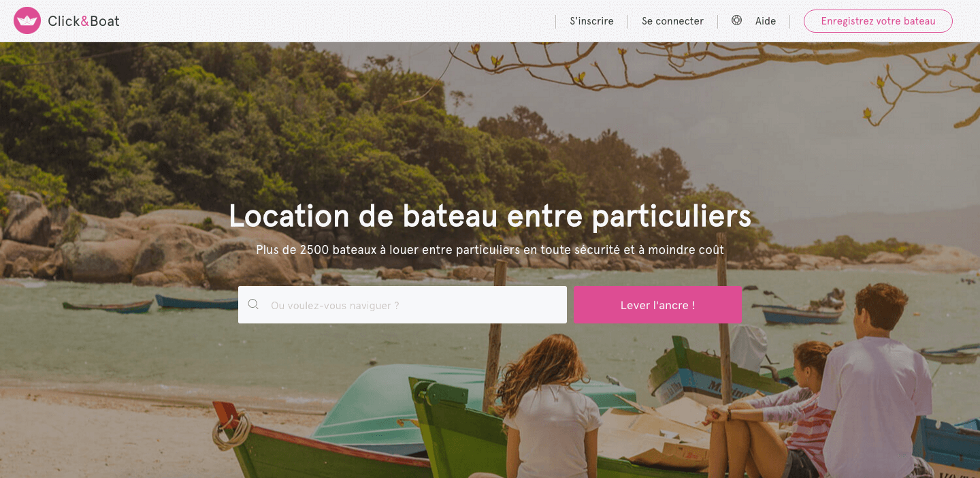Screen dimensions: 980x478
Task: Click the blue rowboat floating at left
Action: point(197,302)
